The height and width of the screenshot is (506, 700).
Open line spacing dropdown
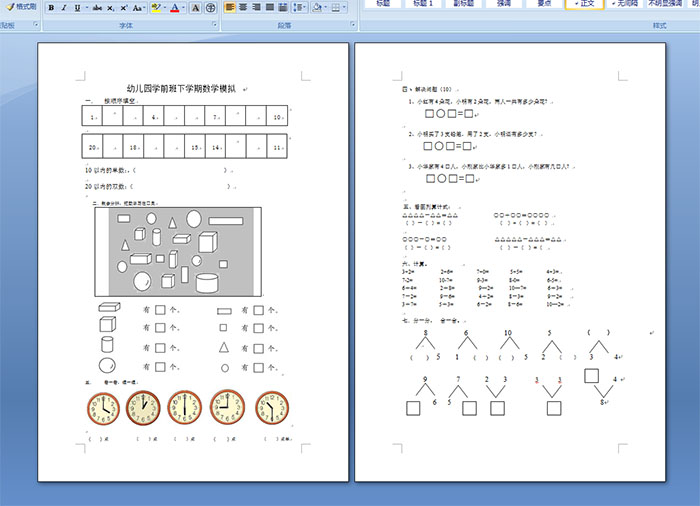click(299, 7)
